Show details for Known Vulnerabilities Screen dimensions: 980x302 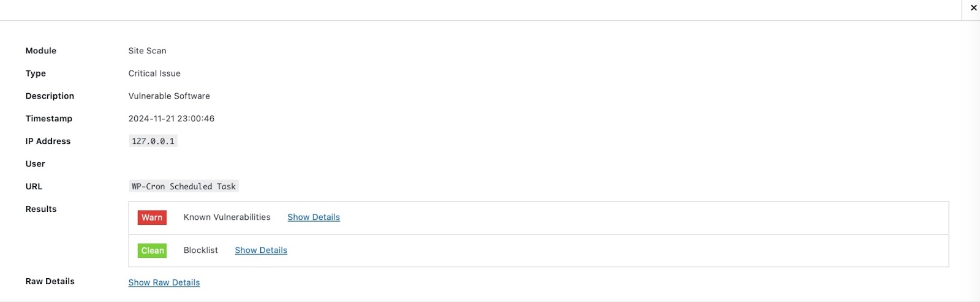tap(314, 217)
